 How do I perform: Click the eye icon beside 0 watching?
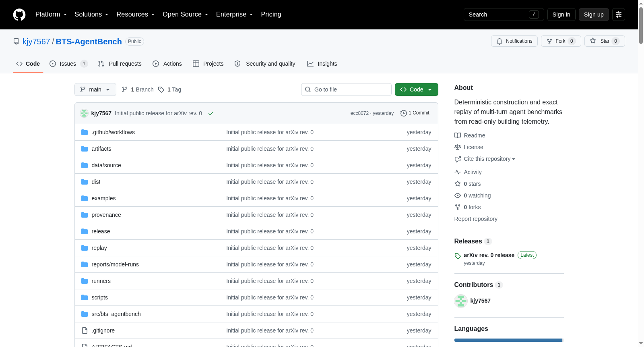(458, 195)
